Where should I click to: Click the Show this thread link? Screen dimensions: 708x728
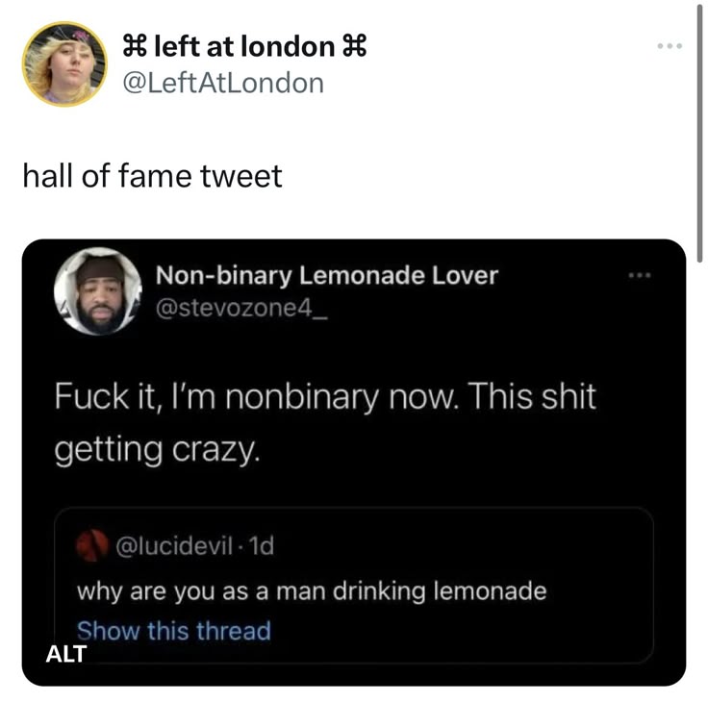tap(174, 631)
